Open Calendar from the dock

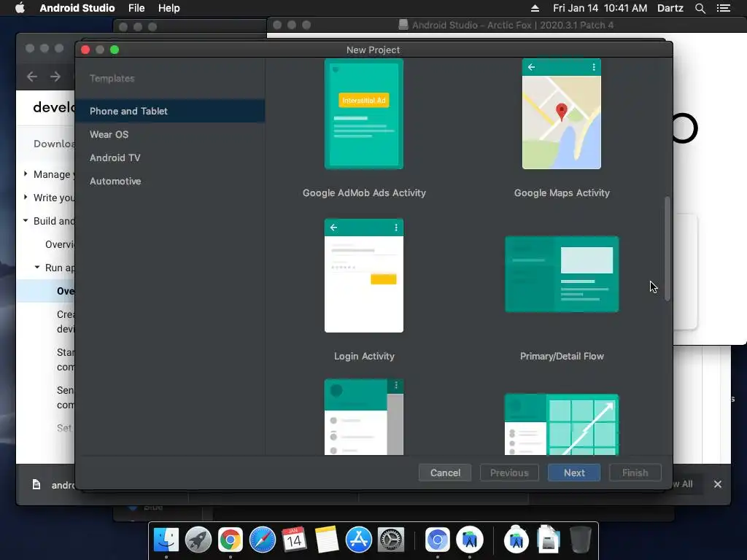click(x=294, y=540)
